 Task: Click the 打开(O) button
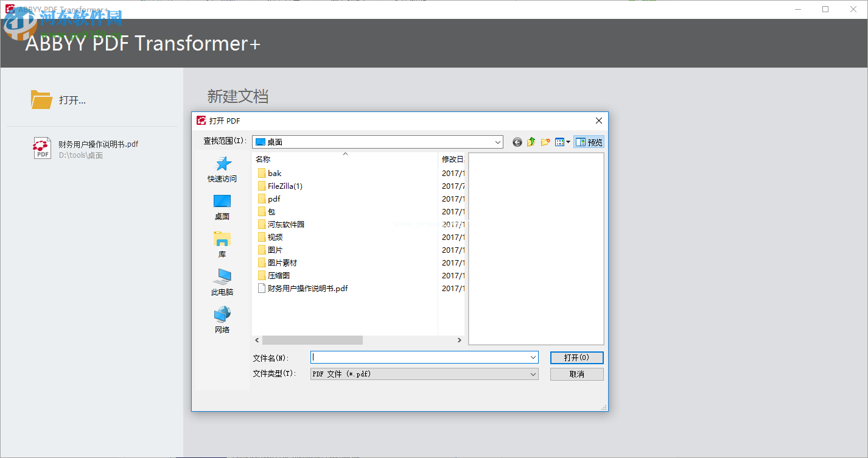pos(576,358)
